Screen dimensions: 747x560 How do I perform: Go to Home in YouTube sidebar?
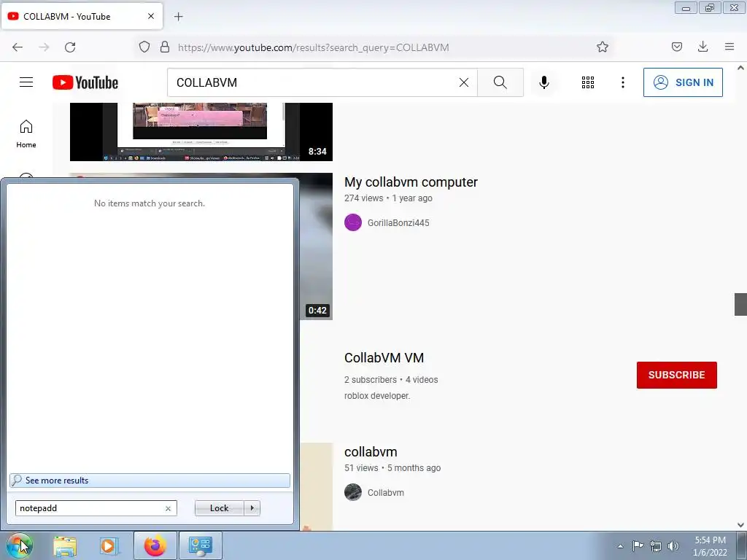(x=26, y=134)
